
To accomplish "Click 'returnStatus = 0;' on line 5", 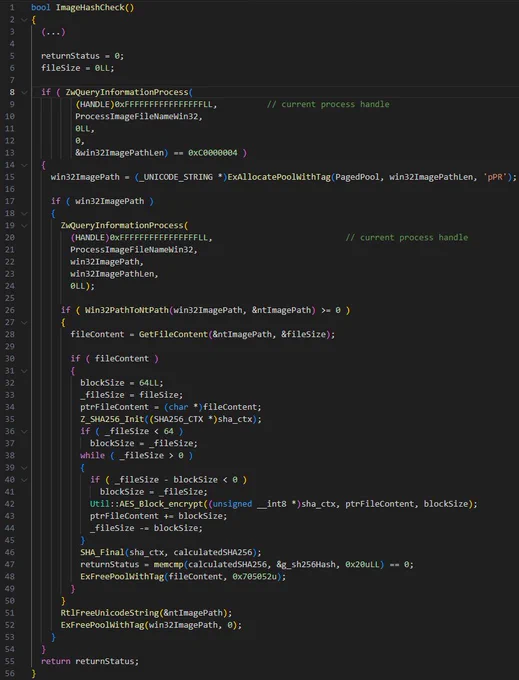I will (x=82, y=56).
